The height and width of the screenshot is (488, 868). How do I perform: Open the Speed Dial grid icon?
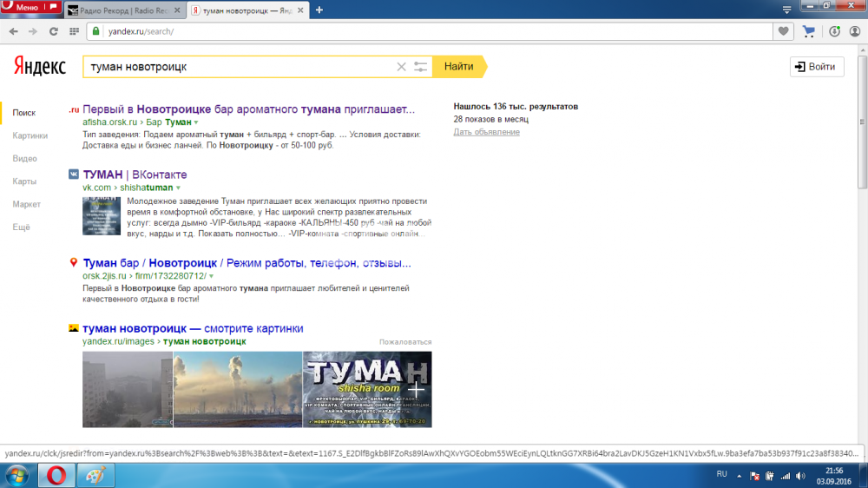73,31
